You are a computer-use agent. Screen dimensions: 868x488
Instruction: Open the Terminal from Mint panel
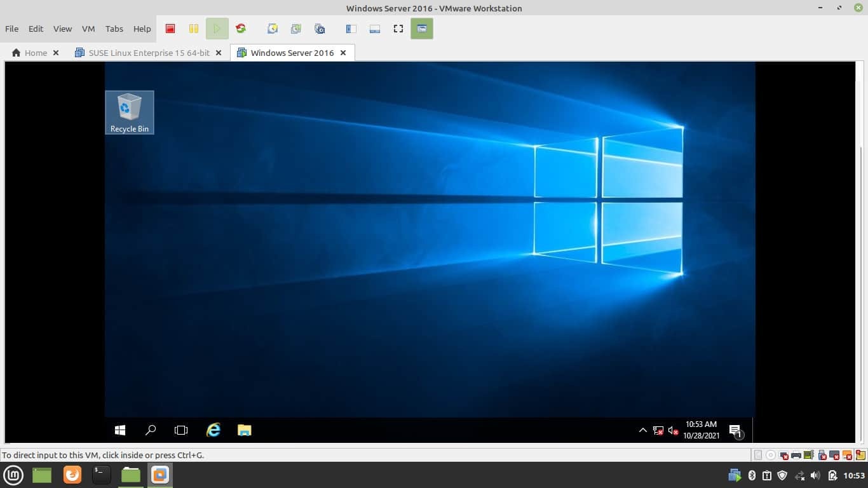pyautogui.click(x=102, y=475)
